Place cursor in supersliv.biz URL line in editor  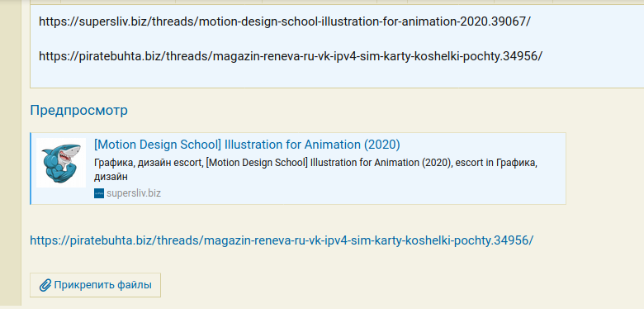coord(285,21)
